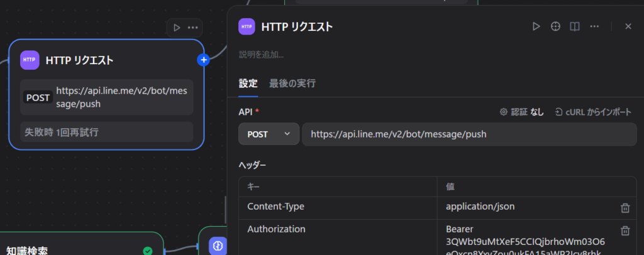Switch to the 最後の実行 tab
Image resolution: width=644 pixels, height=255 pixels.
[x=292, y=83]
